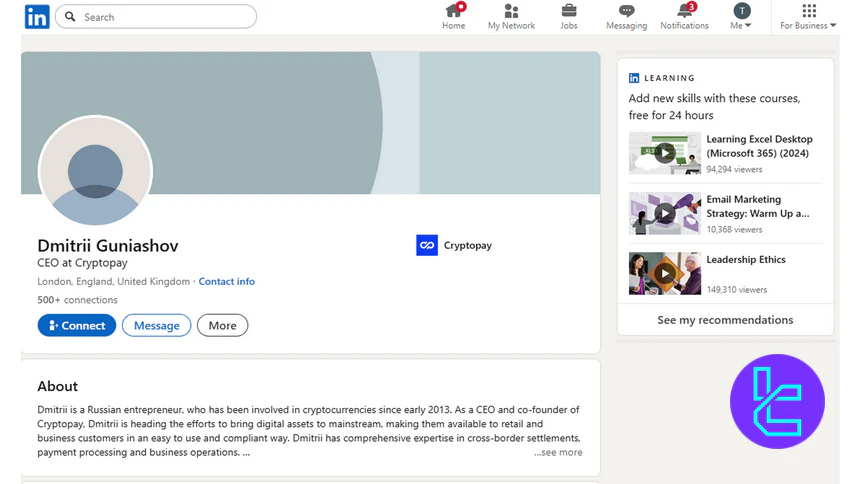
Task: Open the Contact info link
Action: click(x=226, y=282)
